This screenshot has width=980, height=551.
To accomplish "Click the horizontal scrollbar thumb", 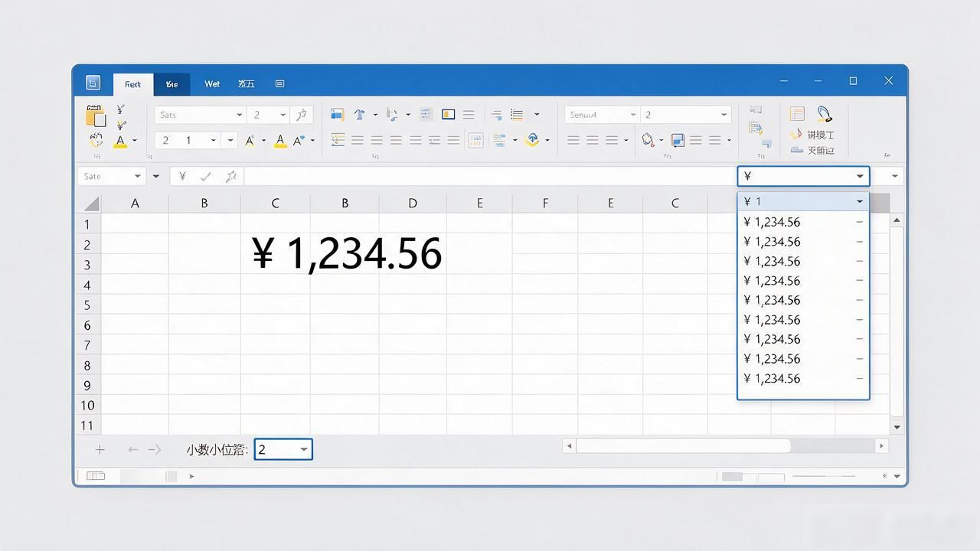I will tap(683, 445).
